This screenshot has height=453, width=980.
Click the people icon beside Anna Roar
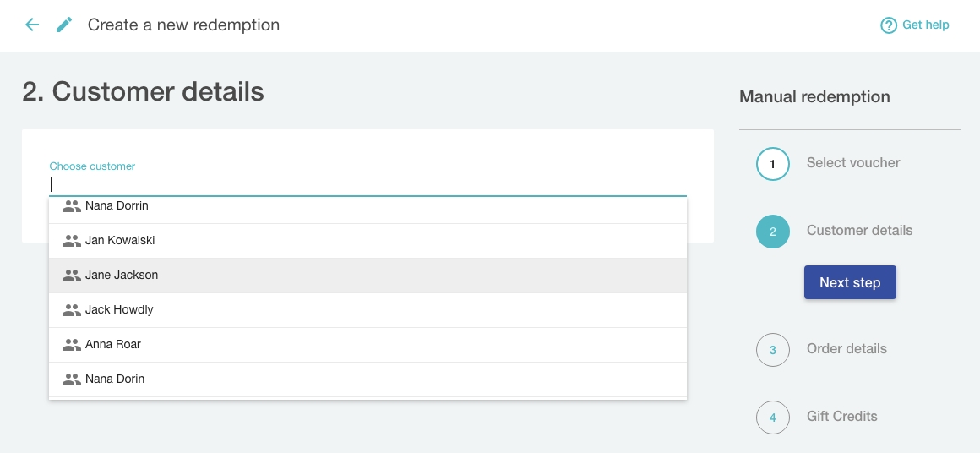[72, 345]
